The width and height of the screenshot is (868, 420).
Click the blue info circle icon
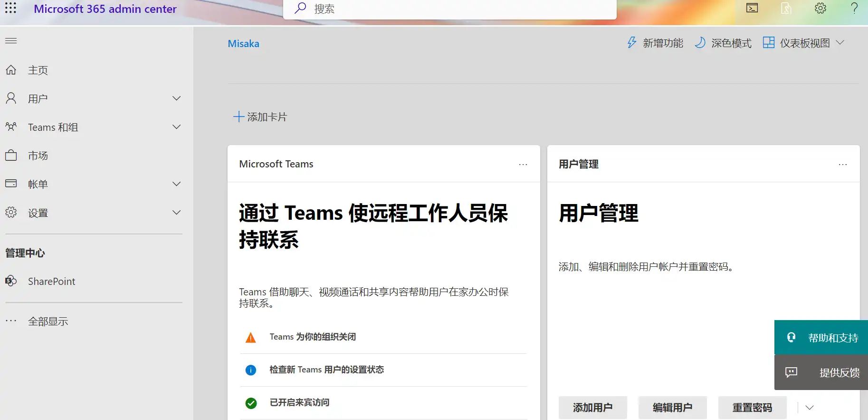coord(251,370)
